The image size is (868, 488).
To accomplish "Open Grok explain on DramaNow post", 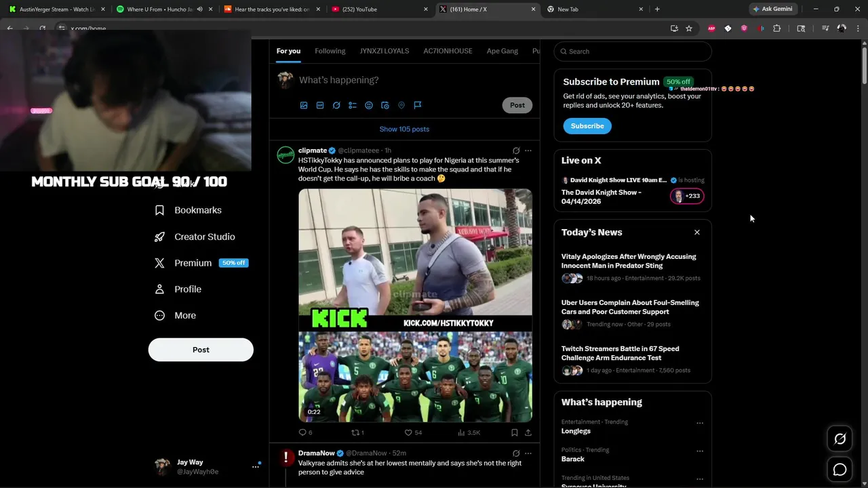I will (516, 453).
